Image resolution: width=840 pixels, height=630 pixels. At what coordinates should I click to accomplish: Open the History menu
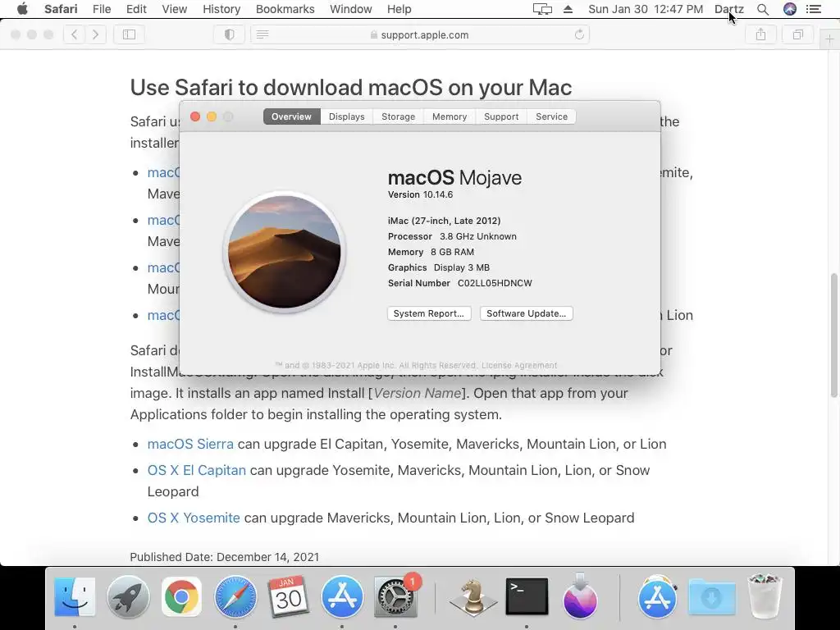click(x=221, y=9)
